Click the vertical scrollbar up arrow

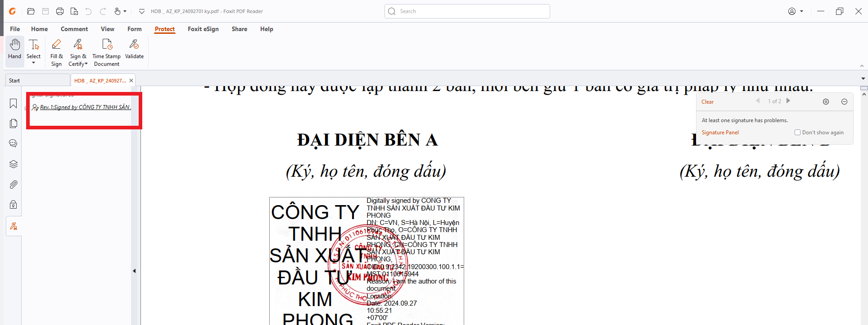[863, 94]
